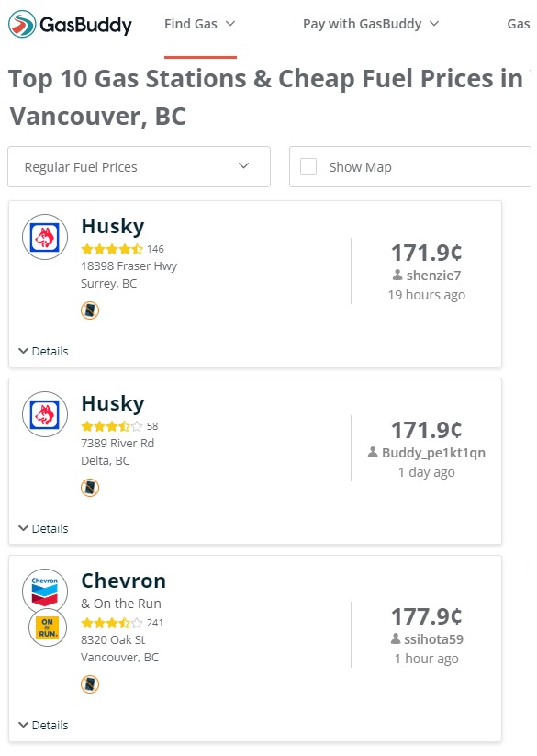Enable the Show Map checkbox

point(308,166)
